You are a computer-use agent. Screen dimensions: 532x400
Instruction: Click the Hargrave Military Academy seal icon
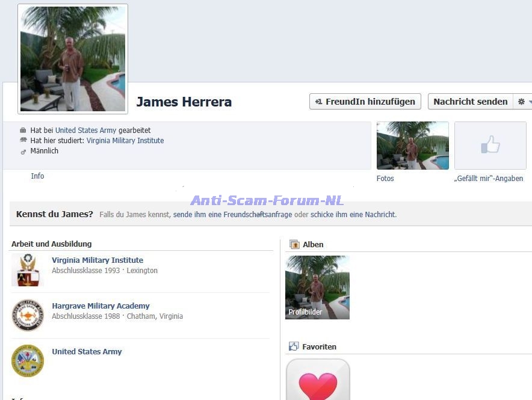tap(28, 315)
